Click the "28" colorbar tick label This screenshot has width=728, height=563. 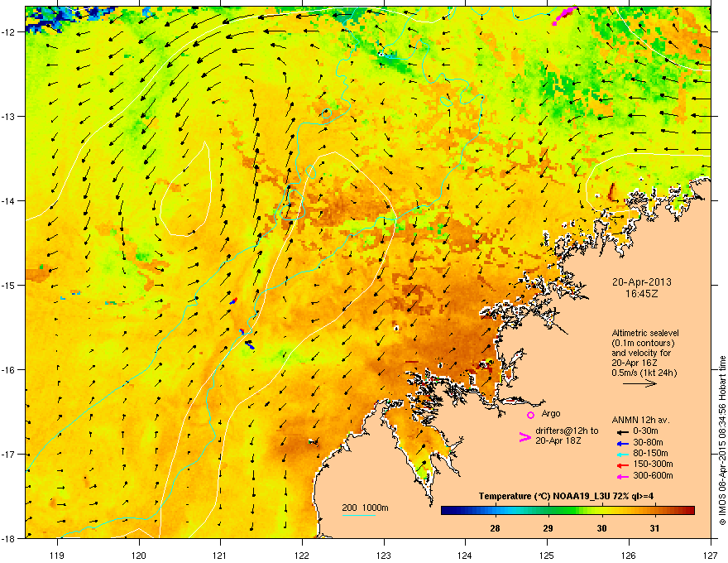tap(495, 528)
